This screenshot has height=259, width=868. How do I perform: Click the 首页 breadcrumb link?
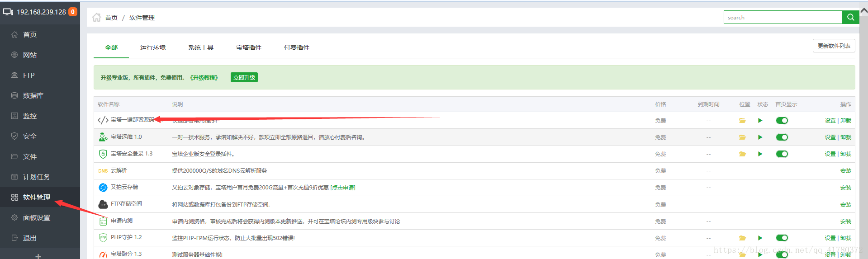click(x=111, y=18)
